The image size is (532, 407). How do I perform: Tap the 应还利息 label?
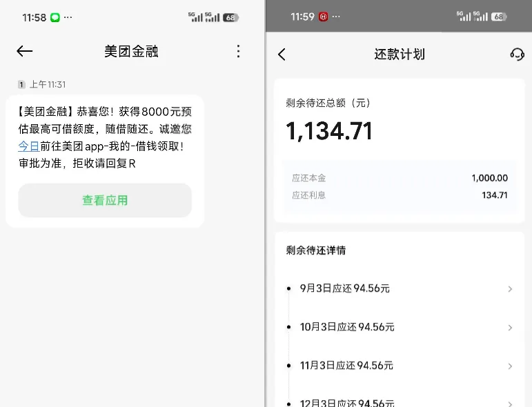pyautogui.click(x=308, y=195)
